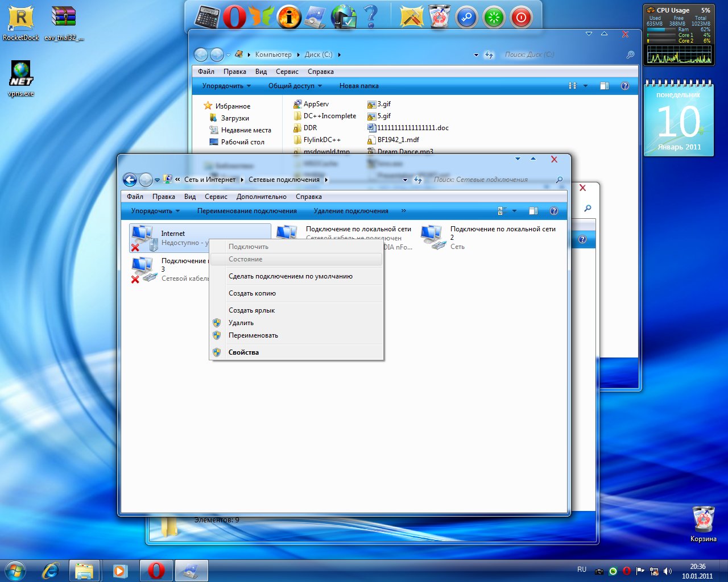Click the Переименование подключения button
Image resolution: width=728 pixels, height=582 pixels.
[x=247, y=211]
